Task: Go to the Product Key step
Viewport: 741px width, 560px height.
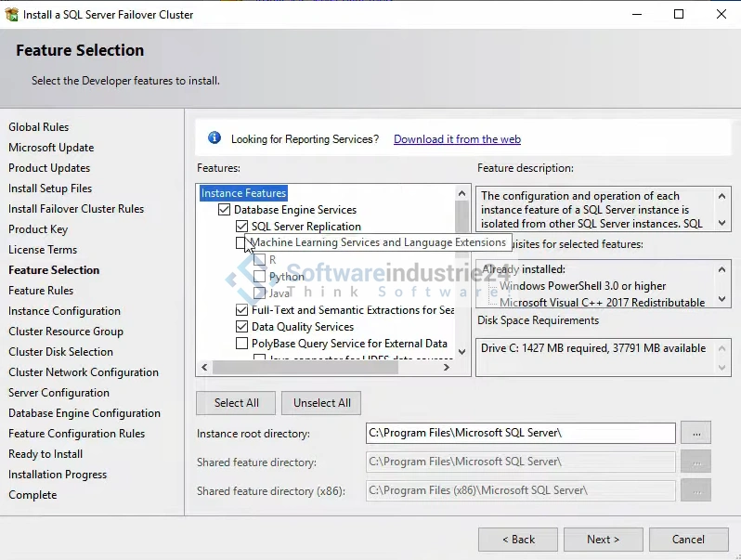Action: (x=38, y=229)
